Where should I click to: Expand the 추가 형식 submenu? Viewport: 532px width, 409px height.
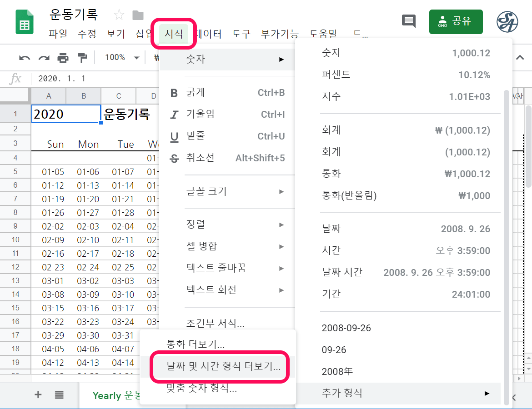(x=405, y=393)
